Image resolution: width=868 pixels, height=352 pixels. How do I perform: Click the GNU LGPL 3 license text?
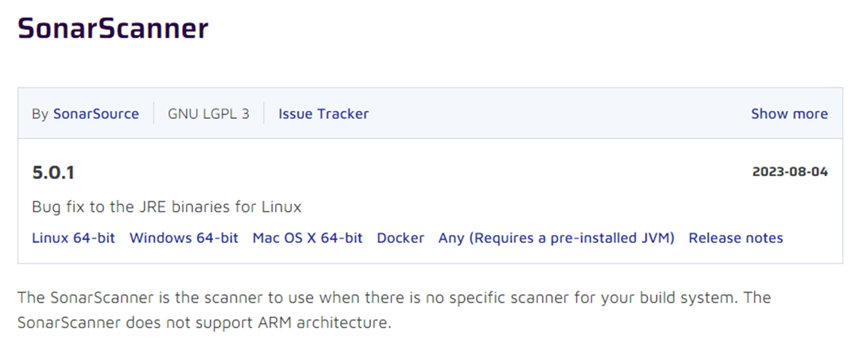(x=208, y=114)
